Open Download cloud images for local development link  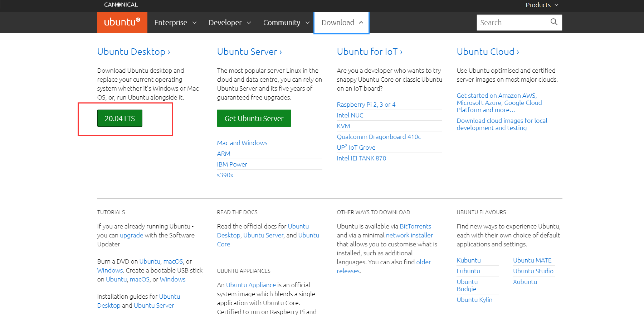click(502, 124)
